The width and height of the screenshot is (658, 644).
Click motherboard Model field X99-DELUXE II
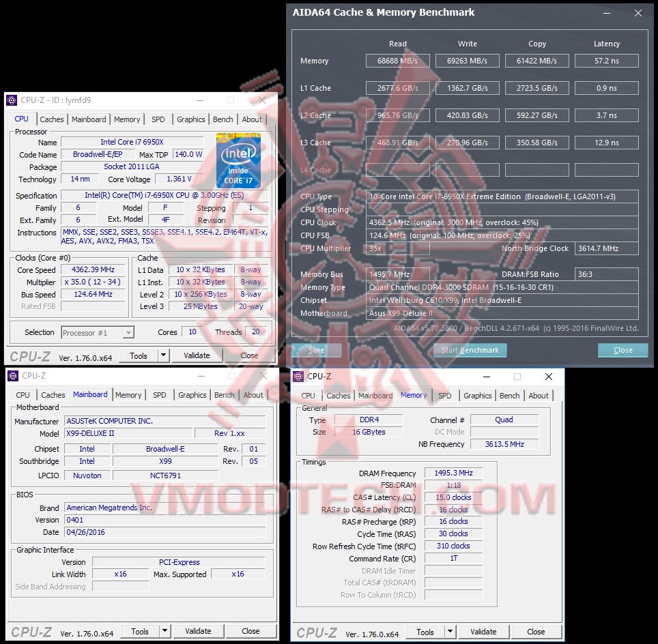pos(129,433)
